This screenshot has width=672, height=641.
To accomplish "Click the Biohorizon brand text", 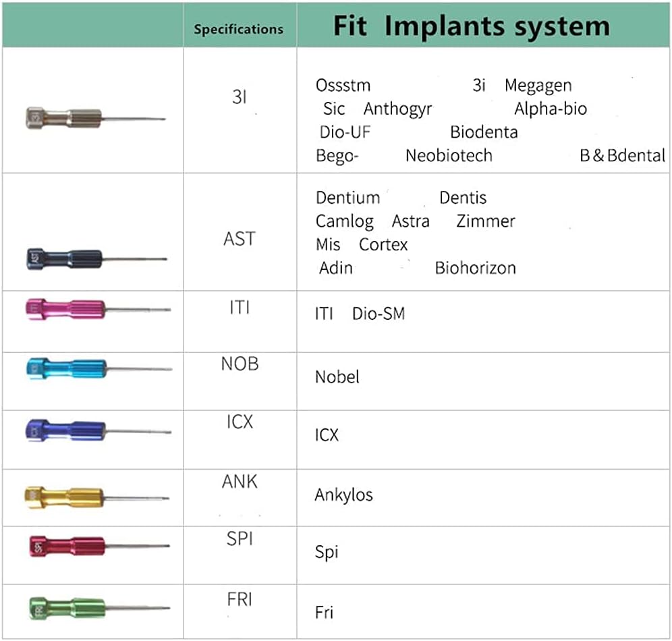I will [475, 268].
